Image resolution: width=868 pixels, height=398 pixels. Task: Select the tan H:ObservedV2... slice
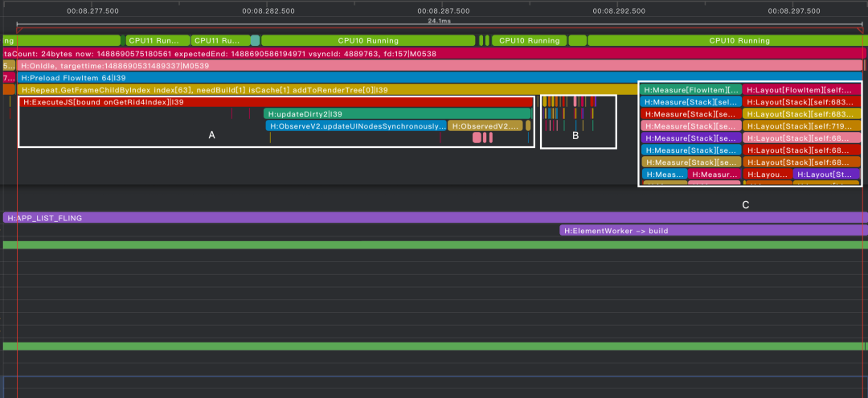(x=485, y=126)
